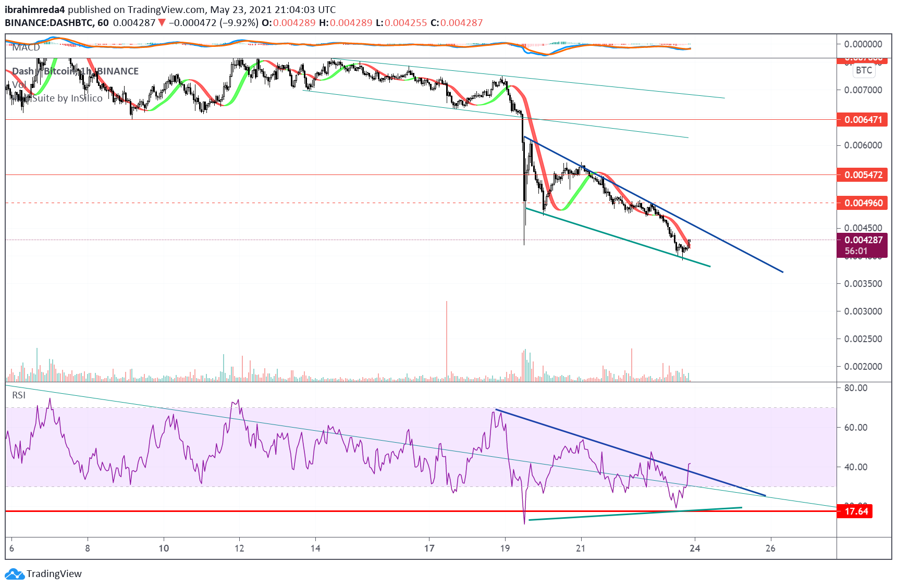
Task: Click the date label 17 on time axis
Action: 429,548
